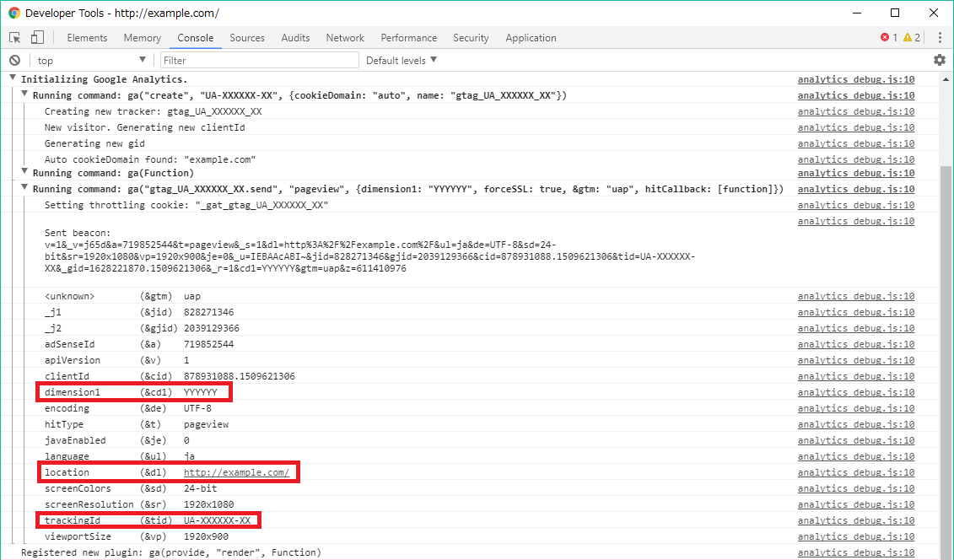Click the _j2 2039129366 row
This screenshot has height=560, width=954.
coord(142,328)
